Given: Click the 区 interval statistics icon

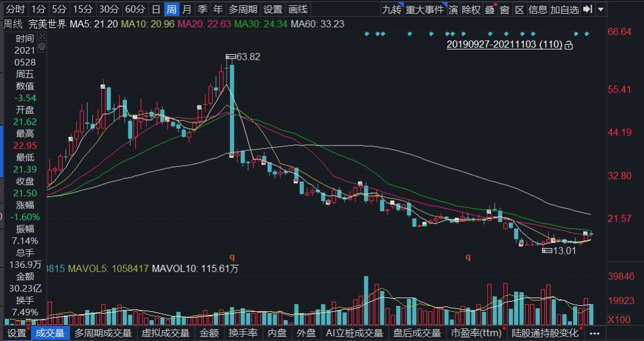Looking at the screenshot, I should 519,9.
